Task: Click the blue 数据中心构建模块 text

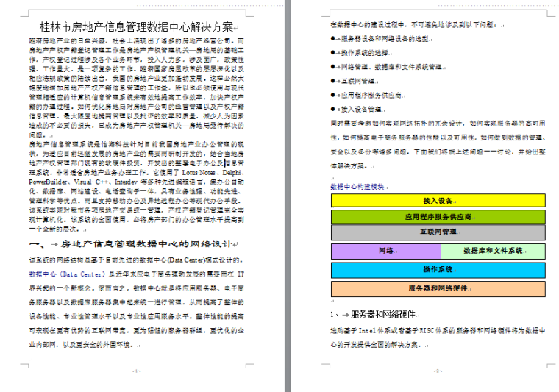Action: (x=357, y=187)
